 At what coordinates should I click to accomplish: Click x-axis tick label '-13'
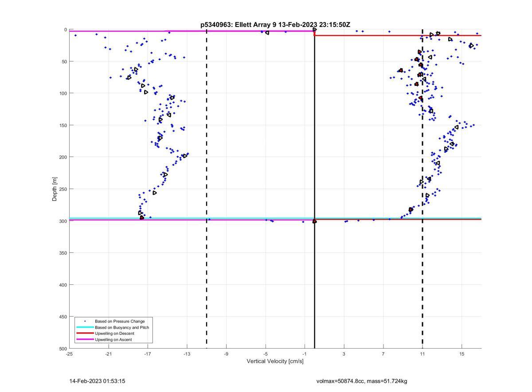(187, 354)
